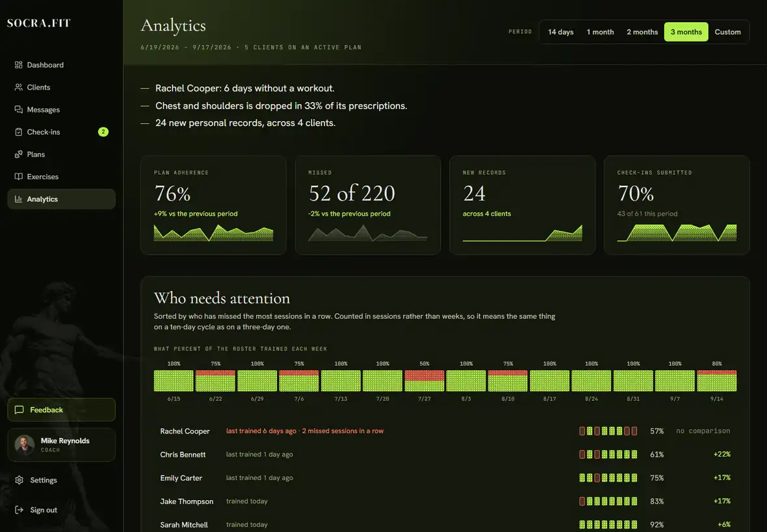
Task: Click Emily Carter's +17% change value
Action: [x=722, y=477]
